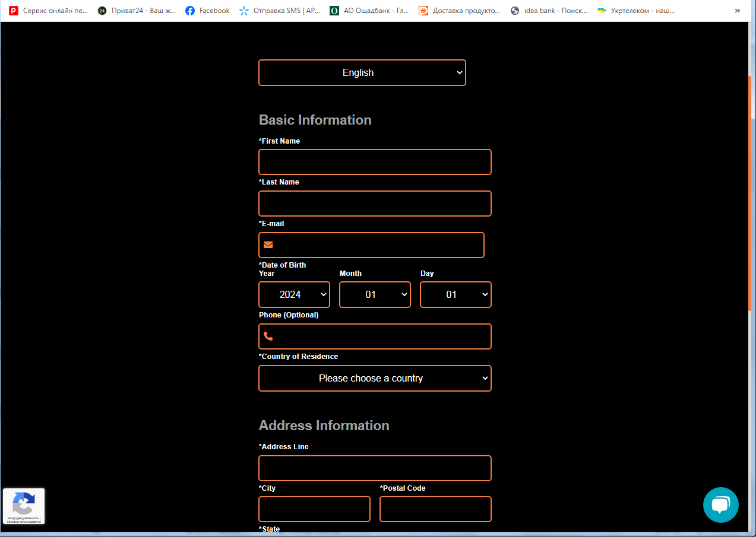756x537 pixels.
Task: Click the E-mail input field
Action: (x=371, y=245)
